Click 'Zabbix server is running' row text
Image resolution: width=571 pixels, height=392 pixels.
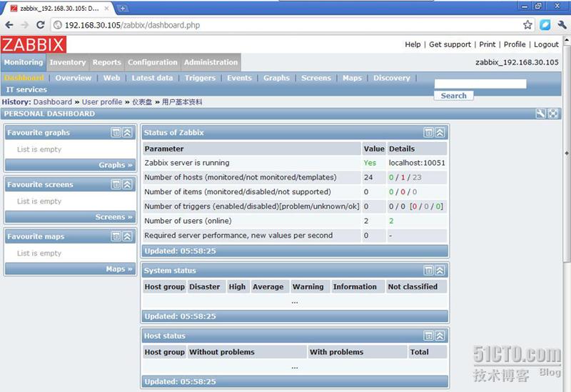coord(187,163)
